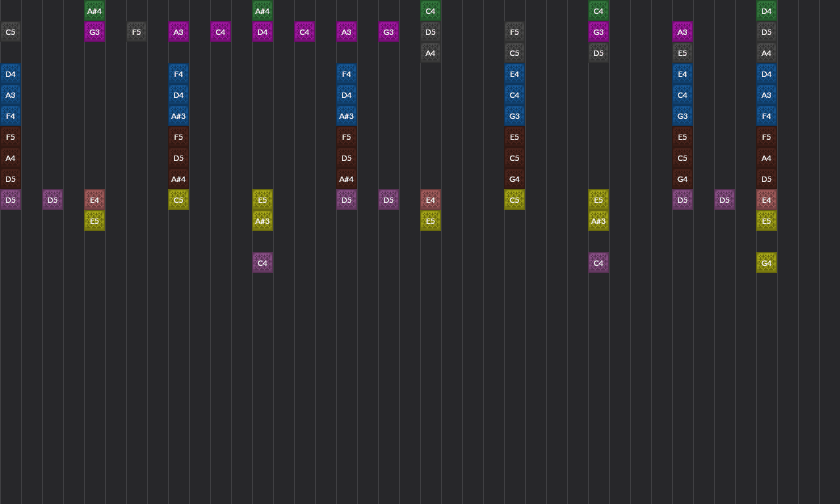This screenshot has width=840, height=504.
Task: Select blue E4 directly below gray C5
Action: 514,73
